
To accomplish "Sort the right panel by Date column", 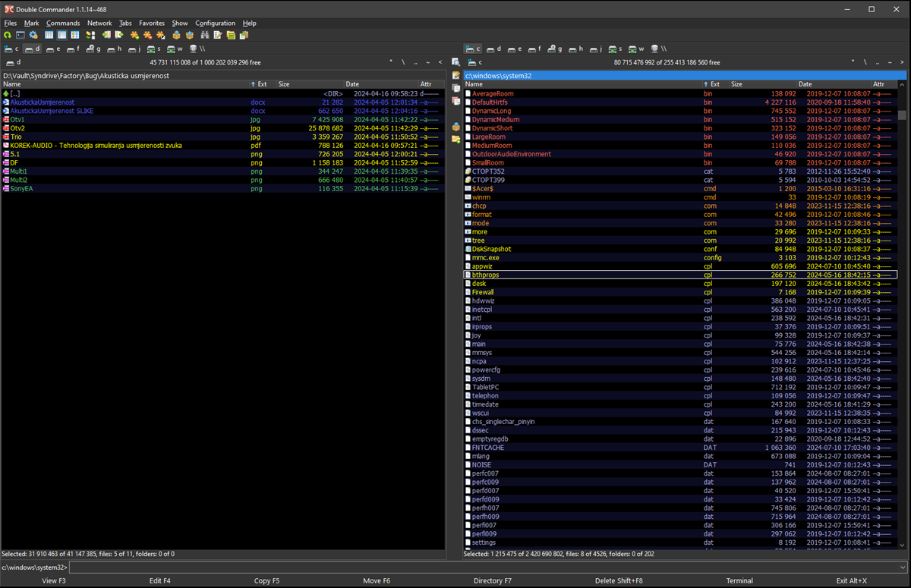I will click(834, 84).
